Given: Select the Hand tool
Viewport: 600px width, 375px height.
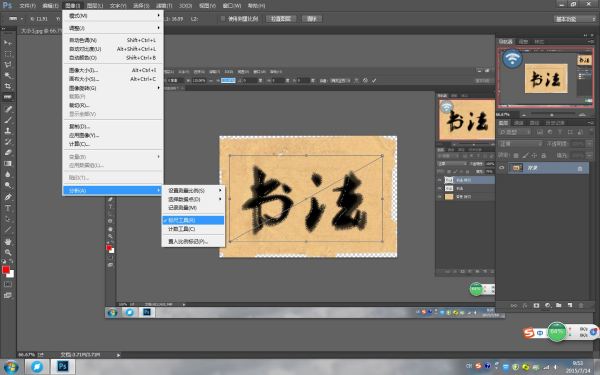Looking at the screenshot, I should click(8, 241).
